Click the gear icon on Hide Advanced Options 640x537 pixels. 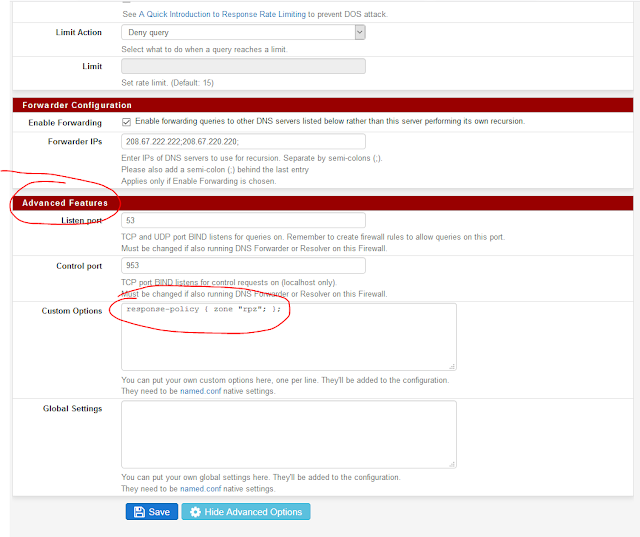(196, 512)
